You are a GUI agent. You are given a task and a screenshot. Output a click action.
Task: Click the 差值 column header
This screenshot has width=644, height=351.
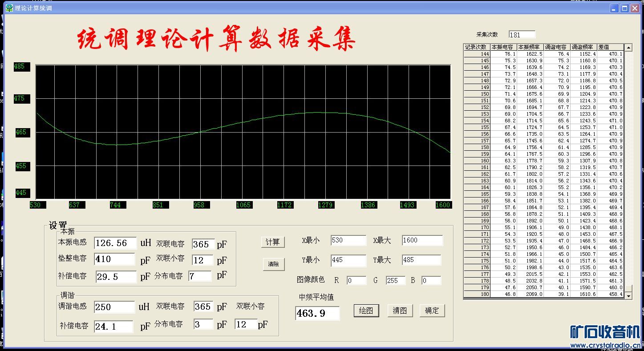[610, 47]
